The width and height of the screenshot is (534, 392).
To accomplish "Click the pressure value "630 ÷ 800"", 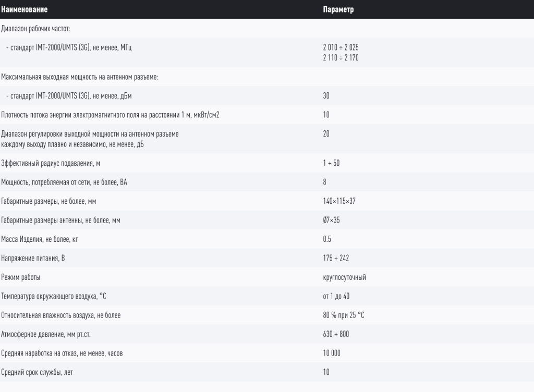I will (x=336, y=334).
